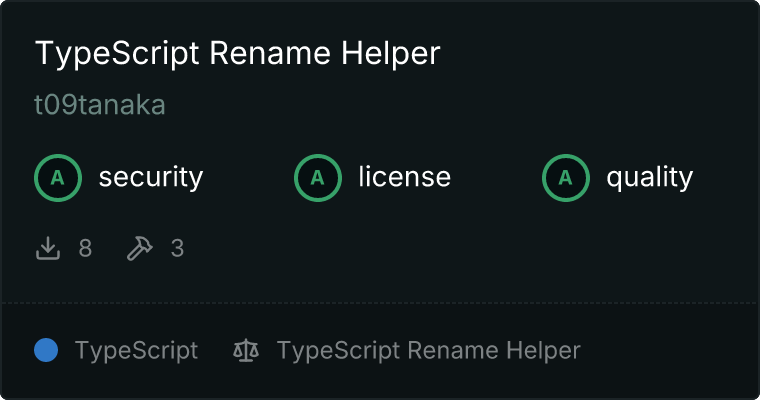Click the tools count number 3
The width and height of the screenshot is (760, 400).
[177, 248]
